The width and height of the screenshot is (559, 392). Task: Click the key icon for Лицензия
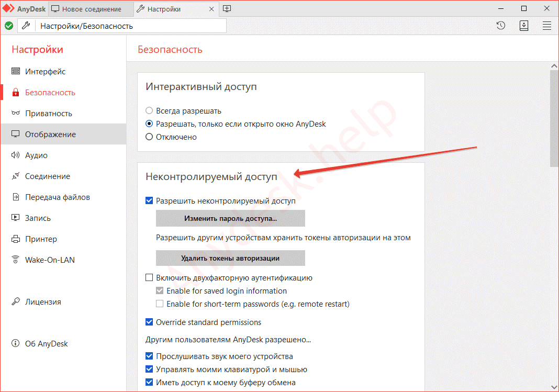pos(16,301)
